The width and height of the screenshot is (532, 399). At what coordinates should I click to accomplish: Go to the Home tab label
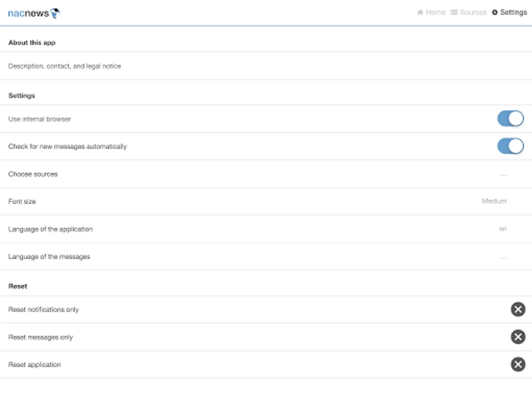(435, 12)
